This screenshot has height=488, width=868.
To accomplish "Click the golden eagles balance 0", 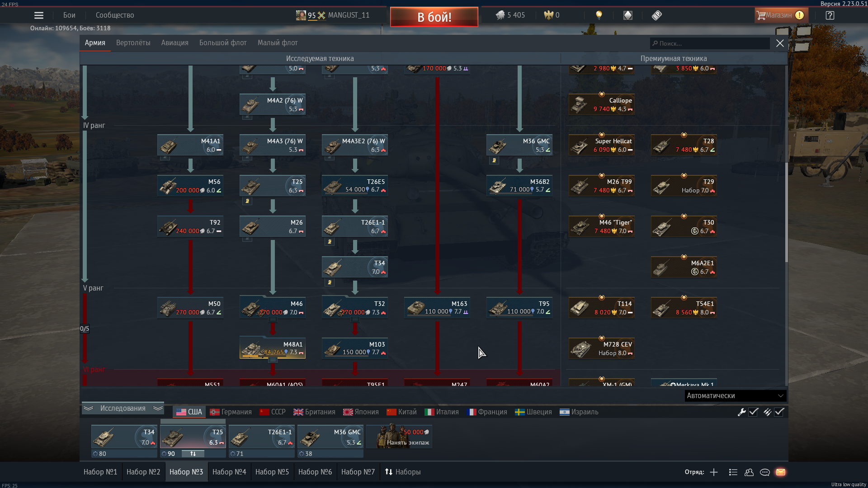I will (x=552, y=15).
